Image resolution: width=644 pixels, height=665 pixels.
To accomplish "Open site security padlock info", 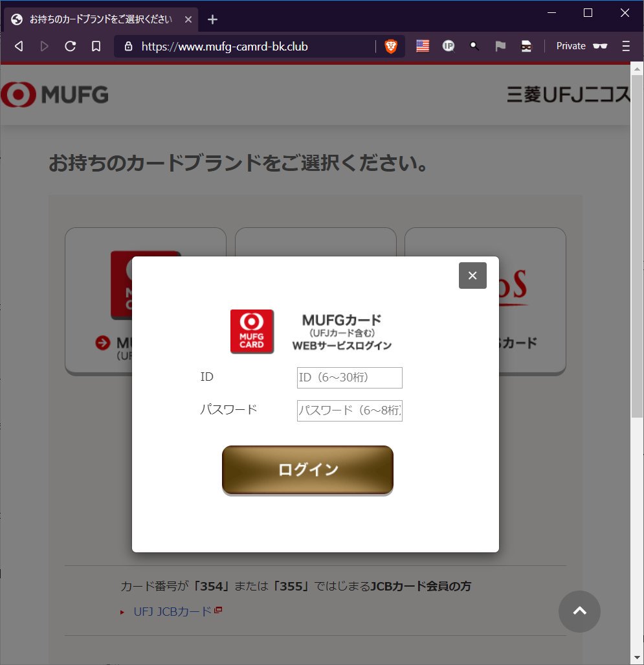I will (128, 46).
